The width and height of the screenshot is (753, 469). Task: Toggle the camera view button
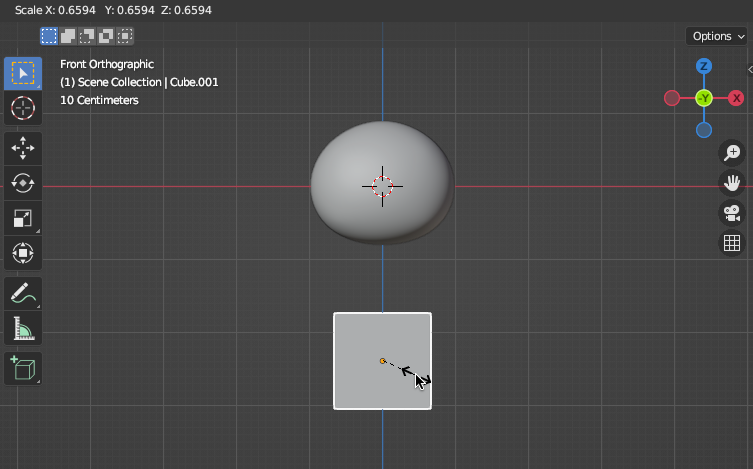tap(732, 213)
